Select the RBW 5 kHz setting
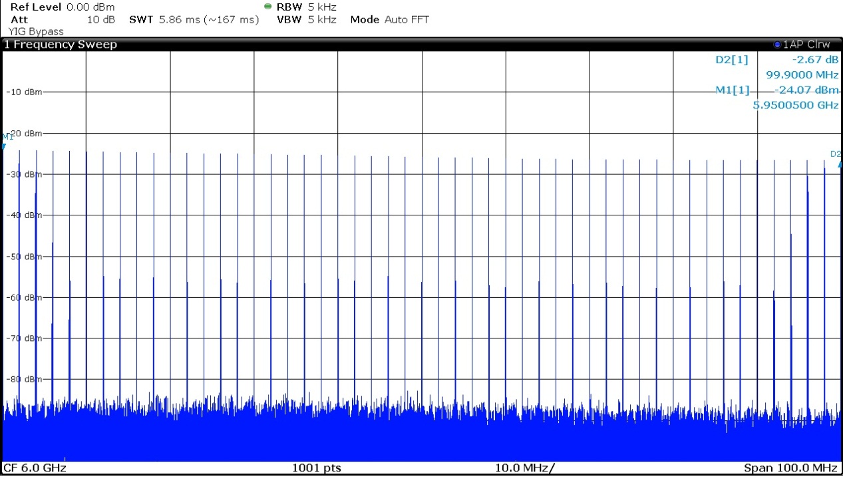The image size is (843, 504). click(306, 7)
